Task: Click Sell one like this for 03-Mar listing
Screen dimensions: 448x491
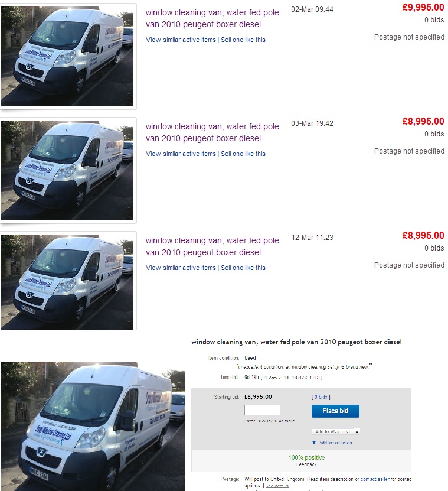Action: pyautogui.click(x=243, y=154)
